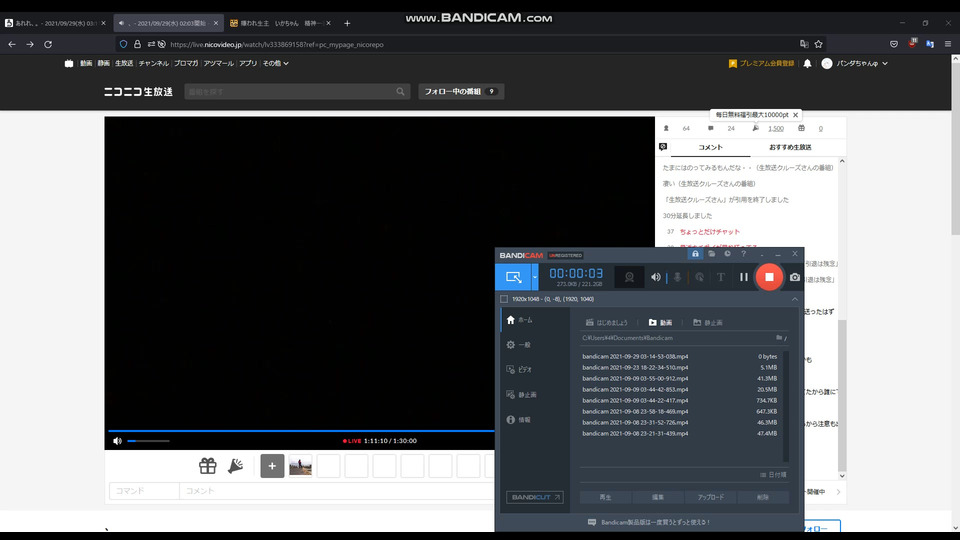
Task: Open new browser tab with plus
Action: (x=347, y=23)
